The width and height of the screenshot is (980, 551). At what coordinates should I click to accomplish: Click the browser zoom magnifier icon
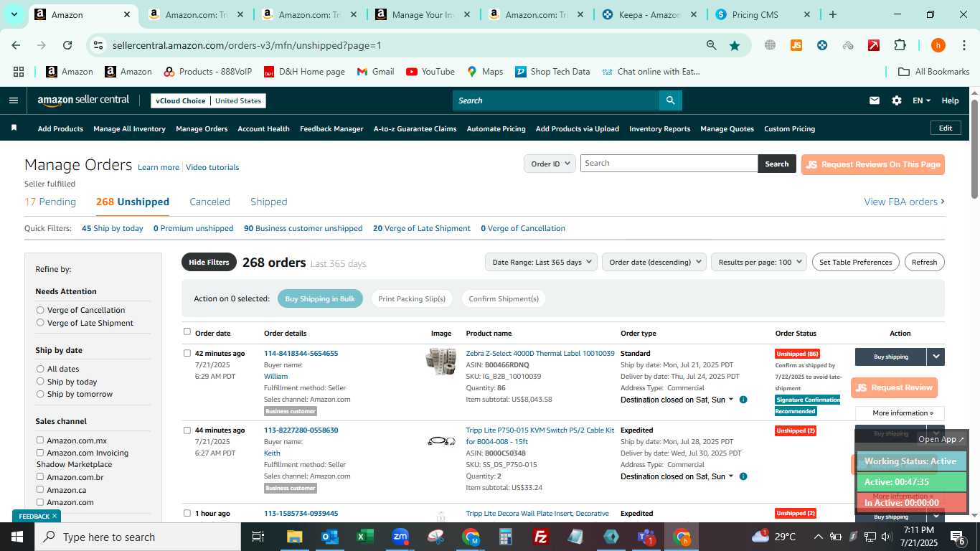coord(711,45)
